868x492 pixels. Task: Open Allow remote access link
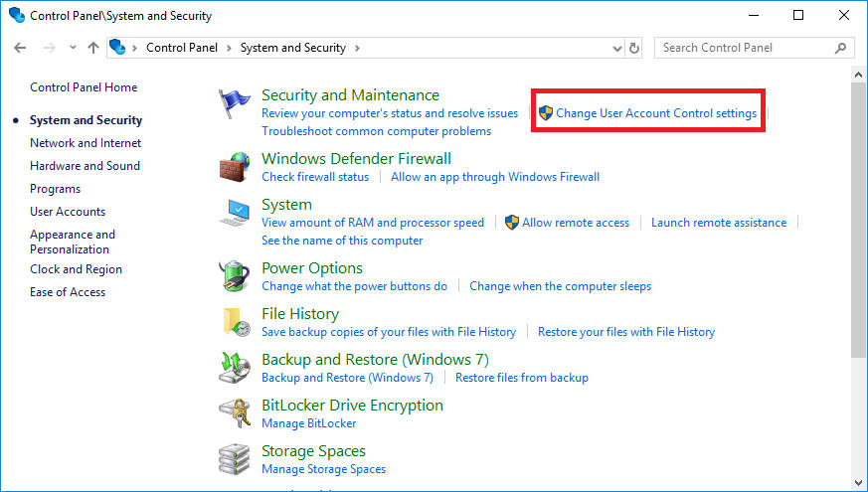tap(576, 223)
